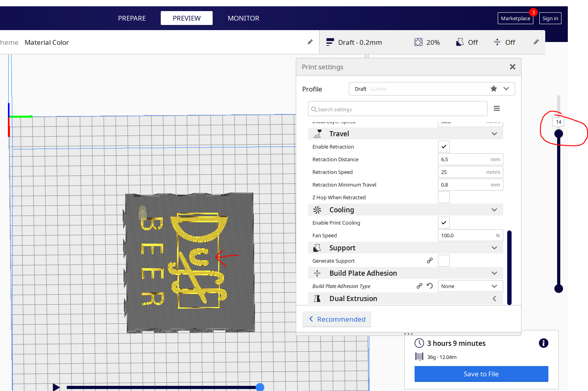Viewport: 588px width, 391px height.
Task: Enable Z Hop When Retracted
Action: (x=444, y=197)
